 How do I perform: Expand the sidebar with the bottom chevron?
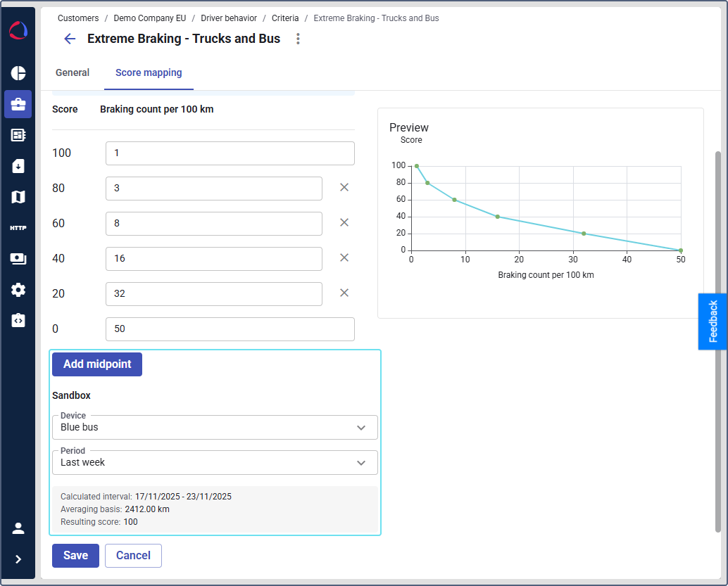(x=18, y=559)
